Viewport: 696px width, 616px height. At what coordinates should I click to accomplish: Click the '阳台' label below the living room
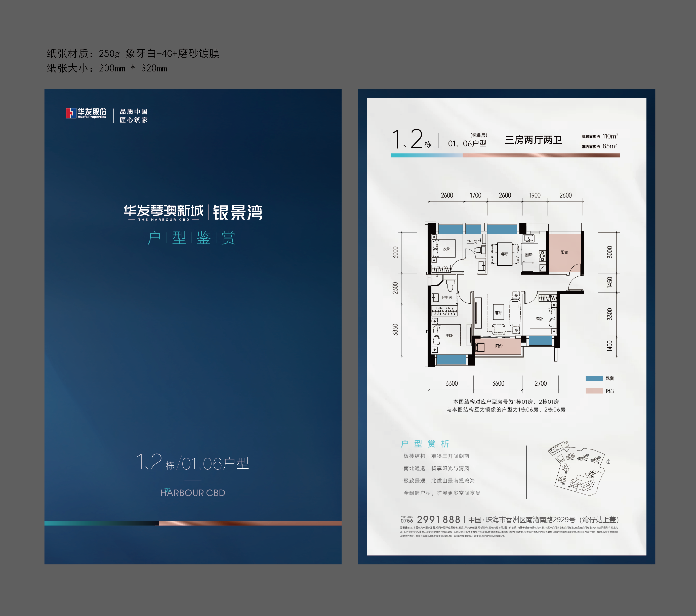(499, 346)
